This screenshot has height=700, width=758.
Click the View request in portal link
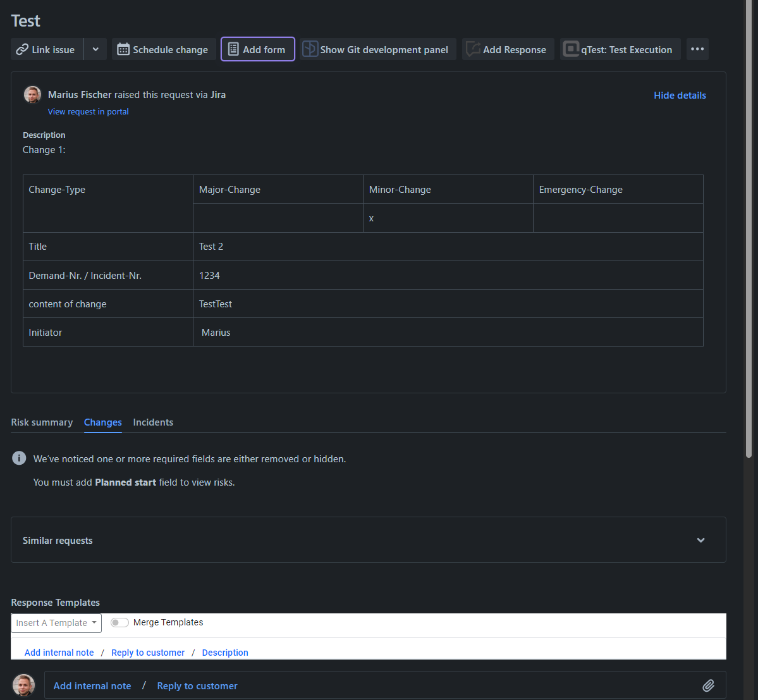pyautogui.click(x=88, y=111)
